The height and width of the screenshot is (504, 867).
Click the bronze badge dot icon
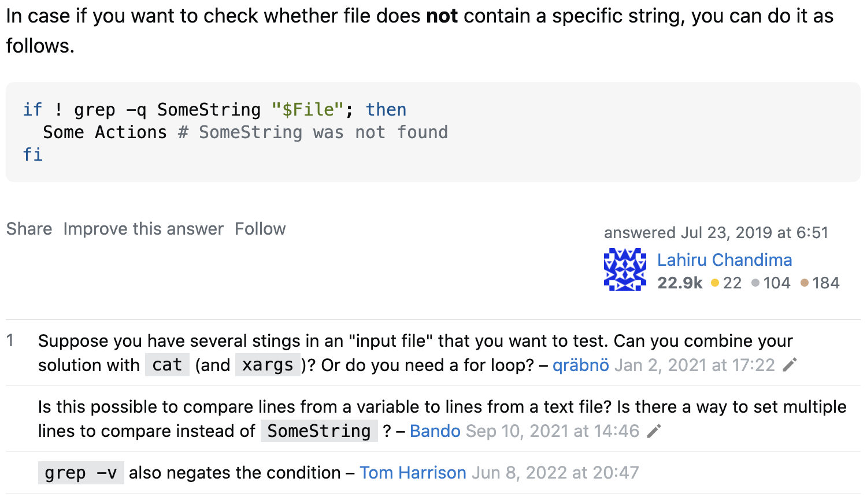coord(805,283)
